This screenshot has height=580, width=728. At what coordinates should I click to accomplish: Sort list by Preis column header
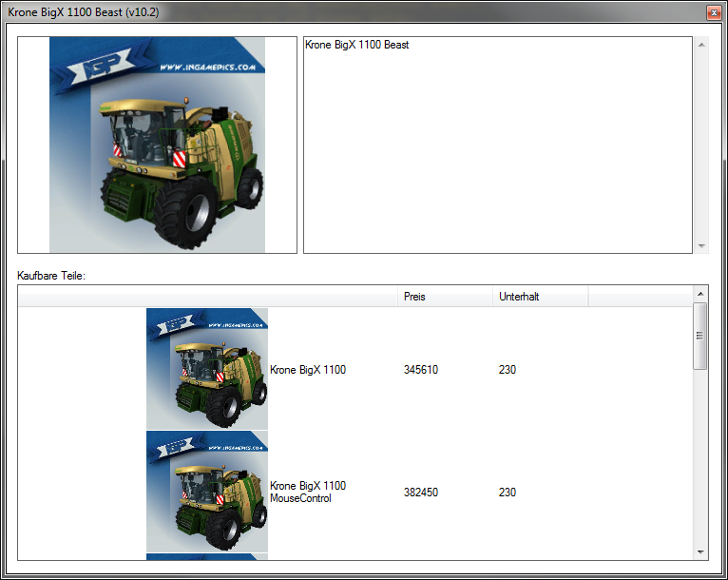445,297
